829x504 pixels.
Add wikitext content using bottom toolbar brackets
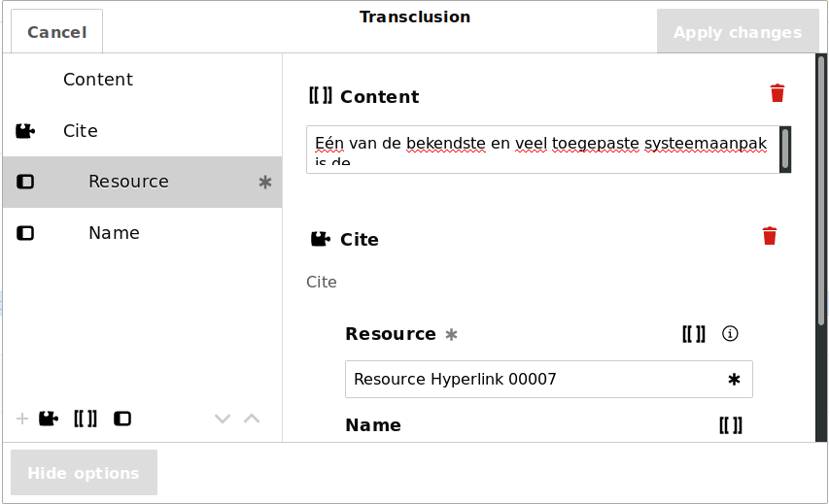coord(86,419)
